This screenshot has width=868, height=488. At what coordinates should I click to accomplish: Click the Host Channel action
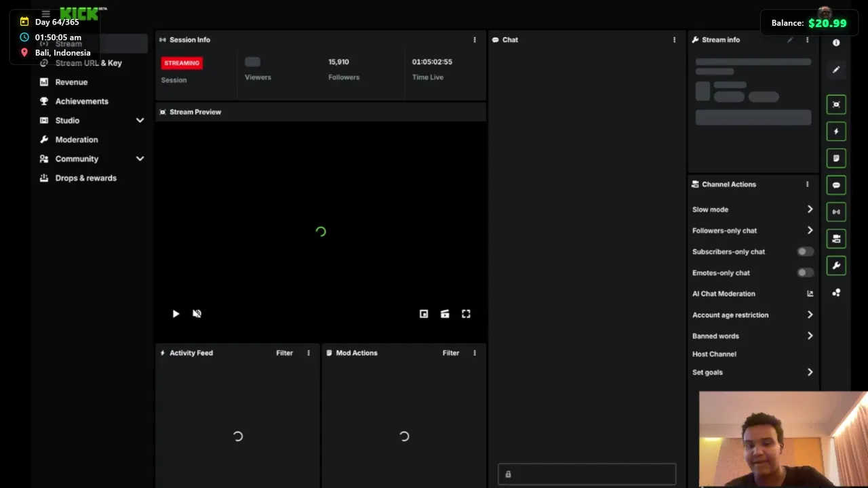[714, 354]
